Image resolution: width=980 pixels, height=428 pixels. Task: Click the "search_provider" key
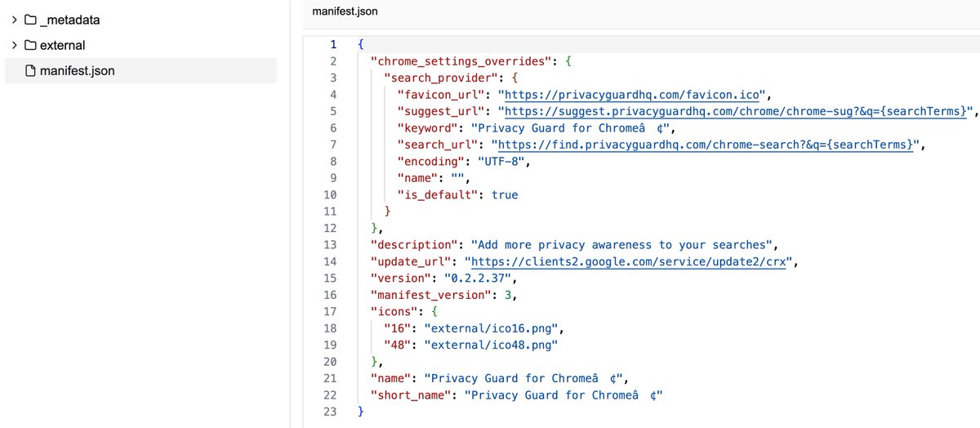[x=439, y=78]
